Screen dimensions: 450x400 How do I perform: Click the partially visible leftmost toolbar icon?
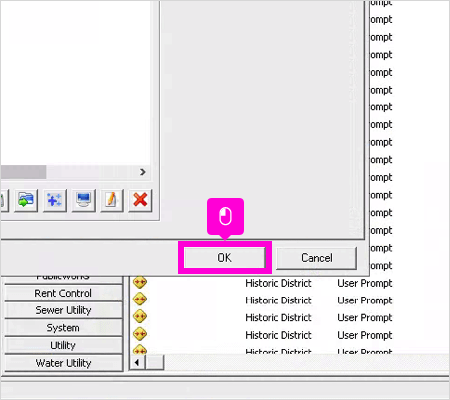[4, 200]
